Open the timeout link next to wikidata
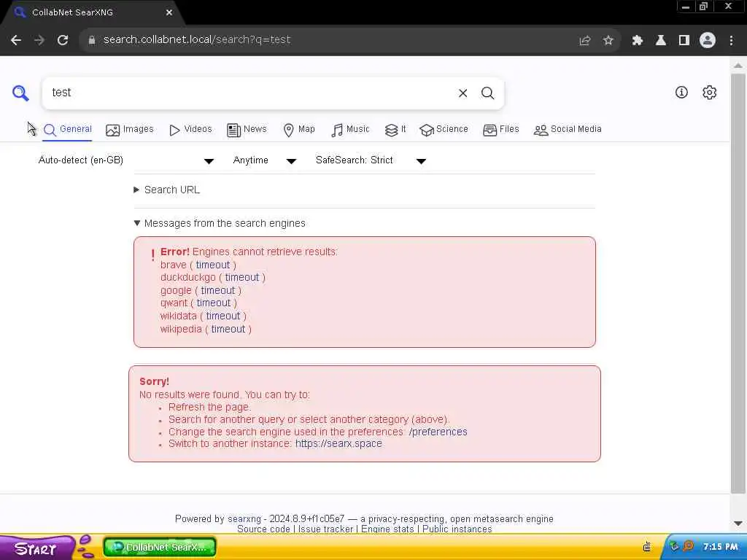Screen dimensions: 747x560 point(223,316)
